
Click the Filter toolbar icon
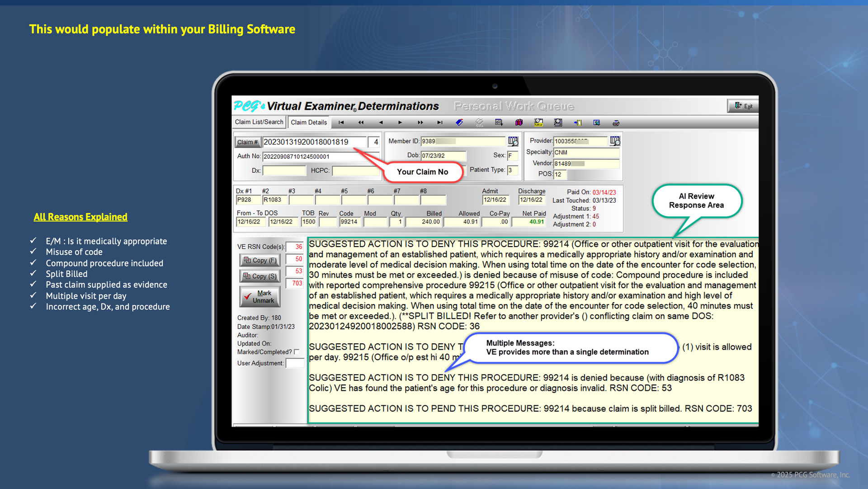pos(538,123)
